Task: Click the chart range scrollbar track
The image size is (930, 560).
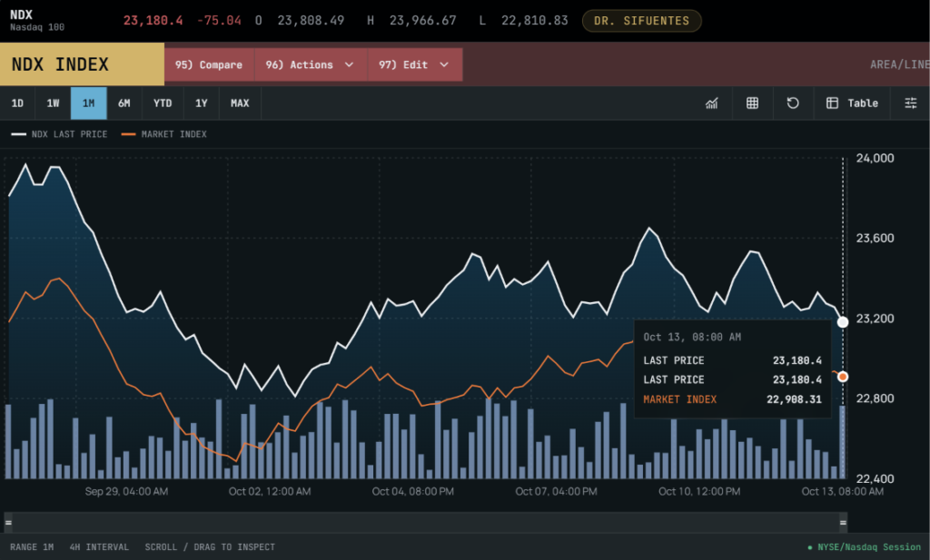Action: (425, 523)
